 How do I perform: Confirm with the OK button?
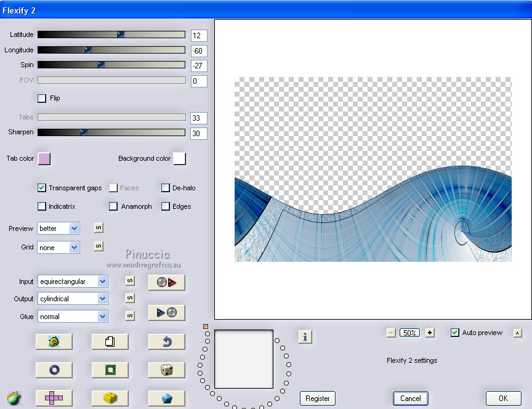[x=504, y=399]
